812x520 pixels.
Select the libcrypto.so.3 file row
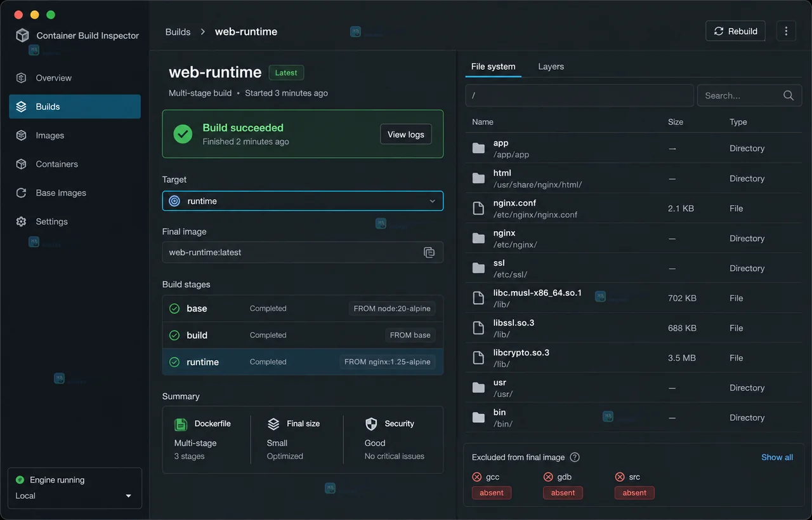634,358
